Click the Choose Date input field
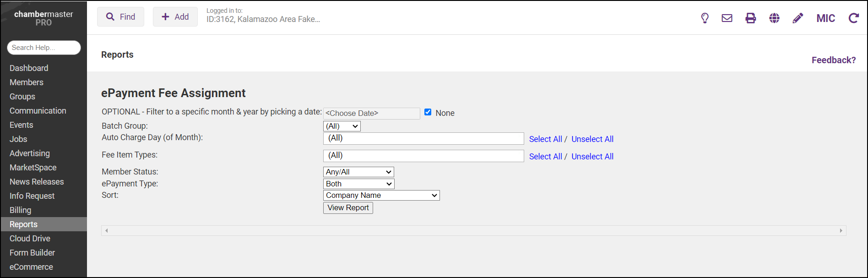This screenshot has width=868, height=278. click(371, 113)
